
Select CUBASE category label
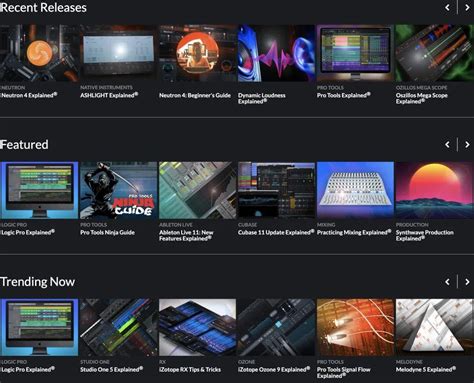tap(247, 225)
